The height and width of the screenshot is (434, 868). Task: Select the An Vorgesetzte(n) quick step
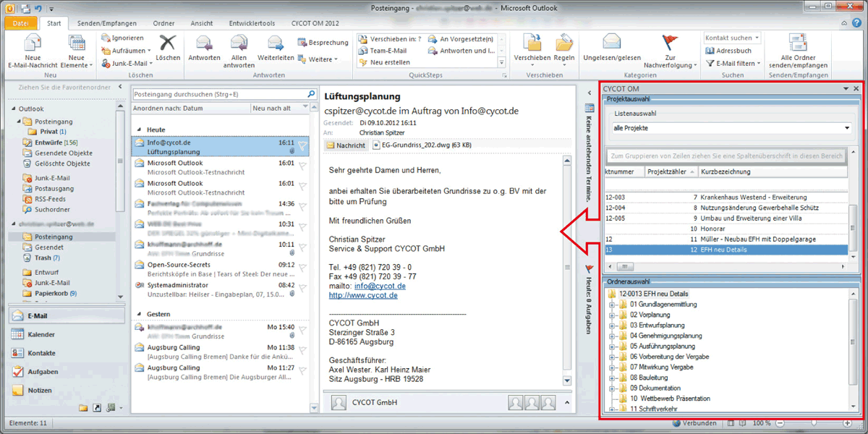coord(461,39)
